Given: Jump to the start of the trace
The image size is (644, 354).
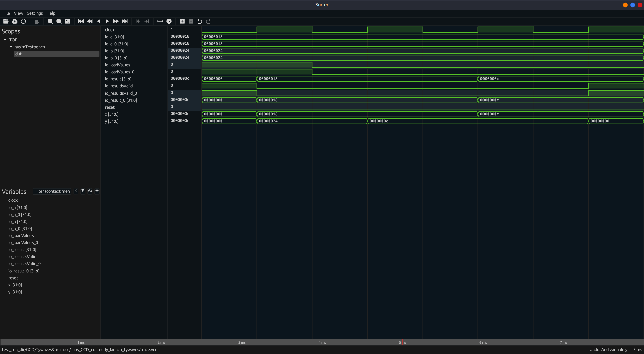Looking at the screenshot, I should click(81, 21).
